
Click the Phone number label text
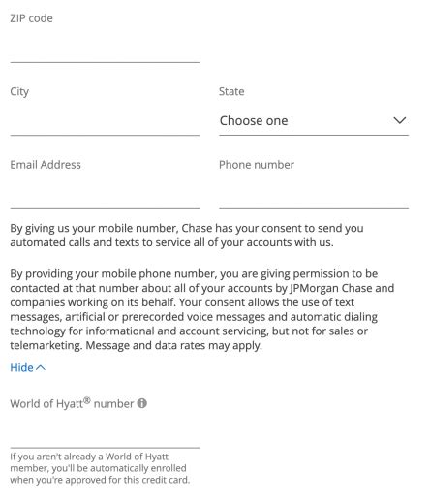pyautogui.click(x=257, y=165)
